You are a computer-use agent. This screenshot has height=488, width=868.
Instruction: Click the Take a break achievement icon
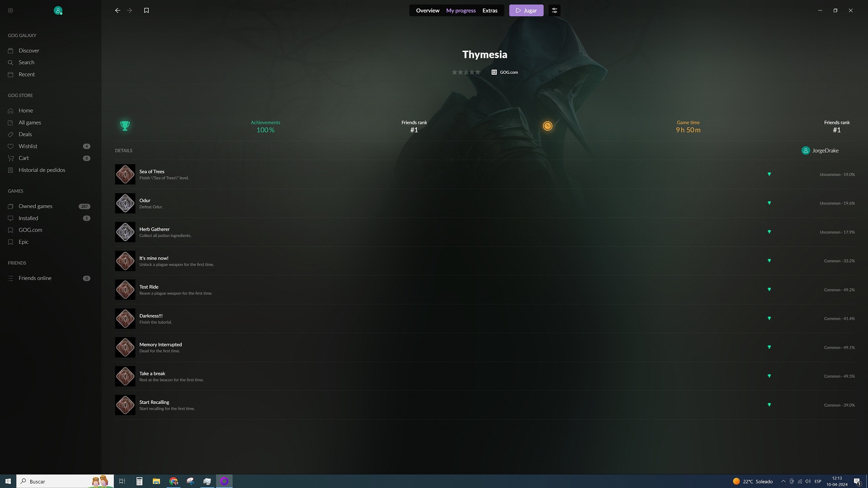tap(125, 376)
